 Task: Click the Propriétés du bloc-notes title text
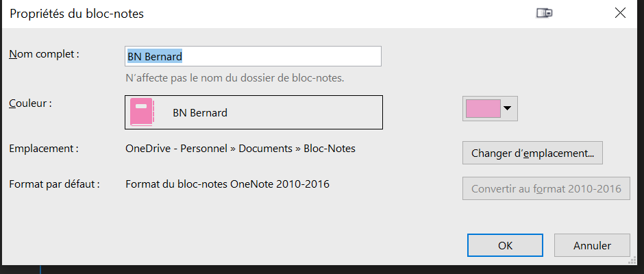click(77, 14)
